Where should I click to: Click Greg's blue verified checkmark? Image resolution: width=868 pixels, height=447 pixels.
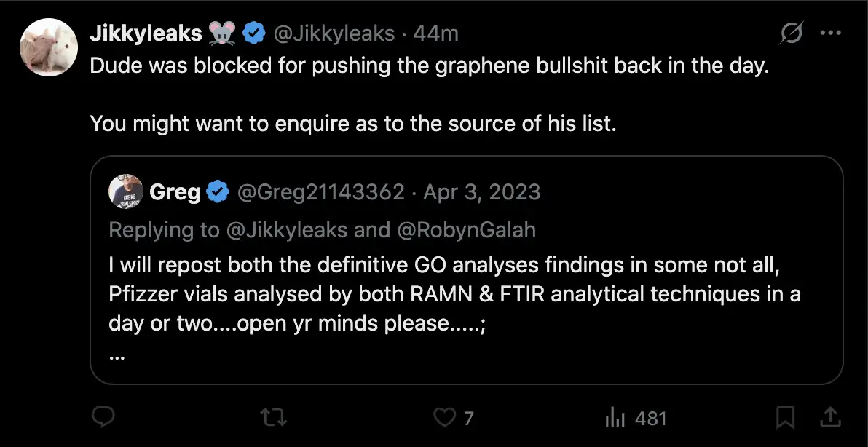coord(218,192)
